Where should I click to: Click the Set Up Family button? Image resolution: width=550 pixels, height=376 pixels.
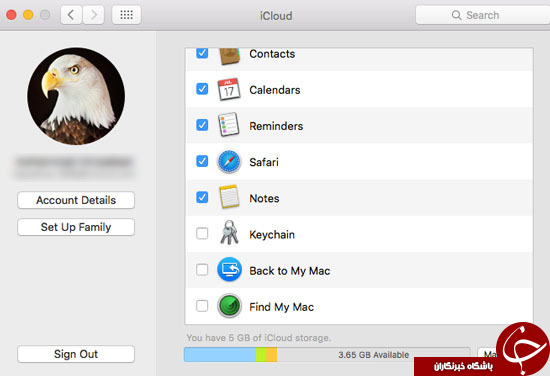pos(76,227)
